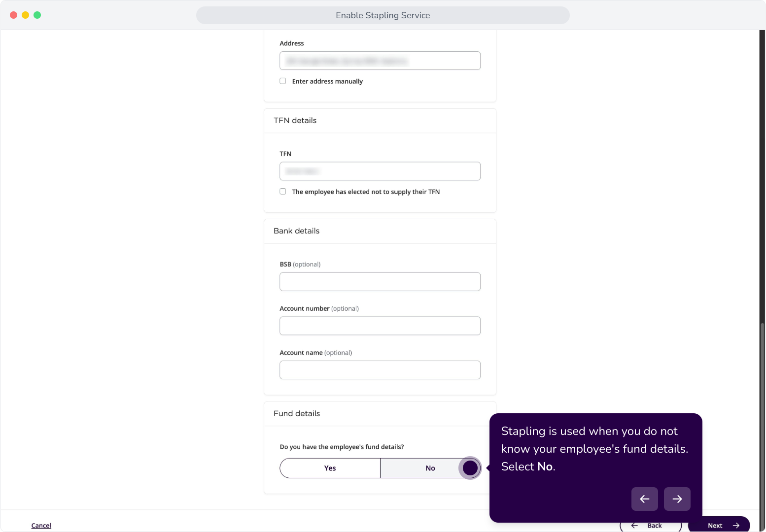Click the Back button
Screen dimensions: 766x532
coord(651,525)
